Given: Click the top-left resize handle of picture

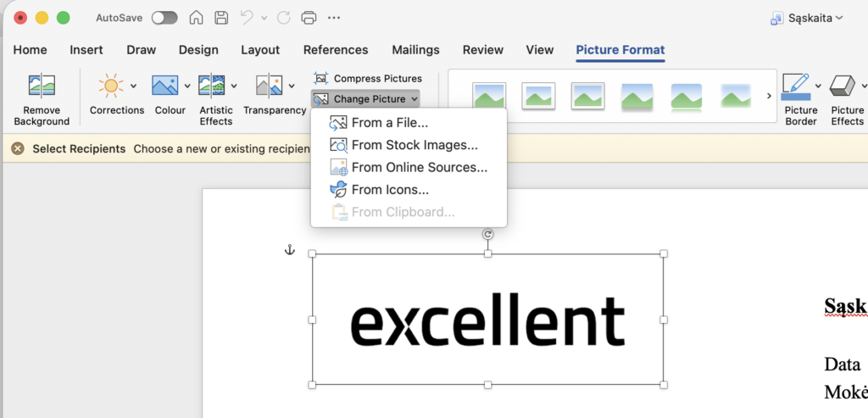Looking at the screenshot, I should (312, 254).
